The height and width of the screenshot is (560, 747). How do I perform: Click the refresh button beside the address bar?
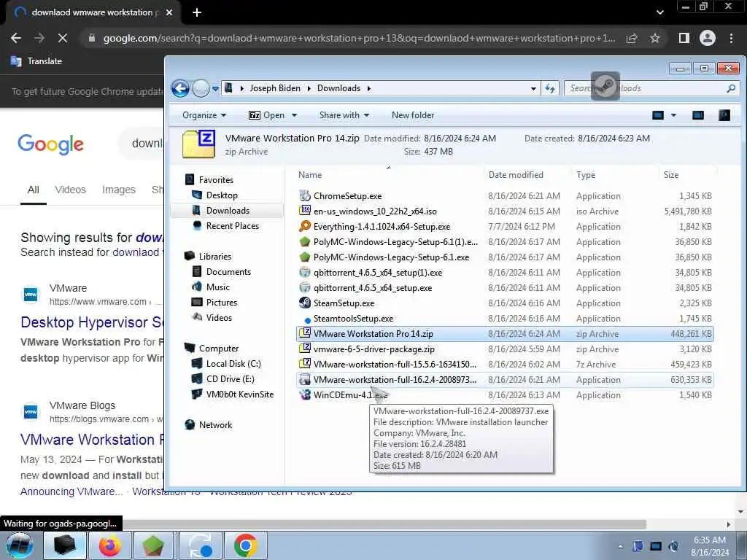(x=550, y=88)
